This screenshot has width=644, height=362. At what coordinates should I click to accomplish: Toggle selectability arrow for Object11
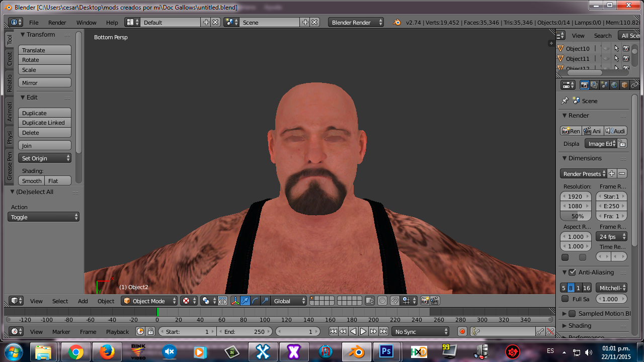pos(617,58)
